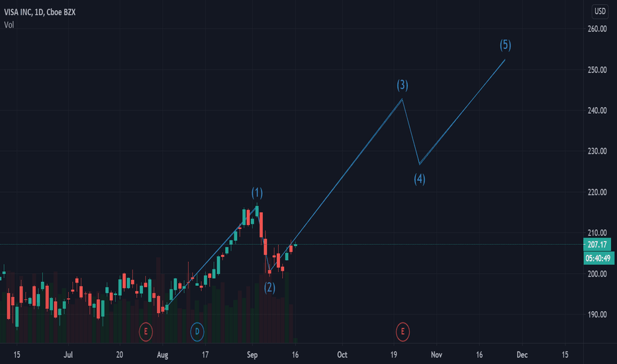The image size is (617, 364).
Task: Click the 260.00 price axis label
Action: tap(597, 28)
